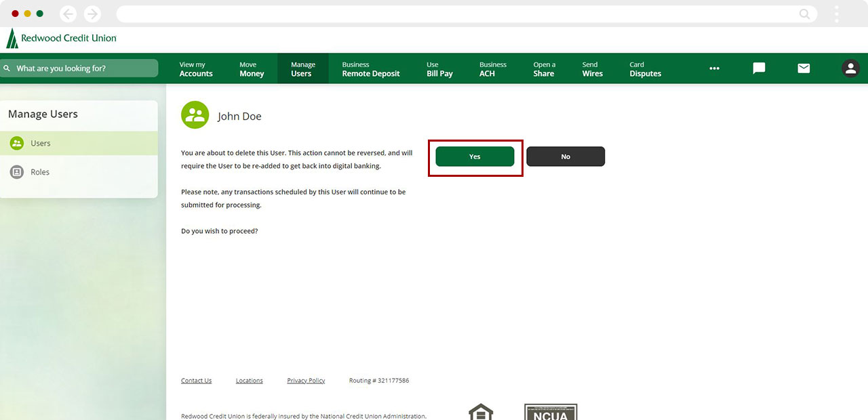
Task: Click the browser forward arrow
Action: click(x=92, y=14)
